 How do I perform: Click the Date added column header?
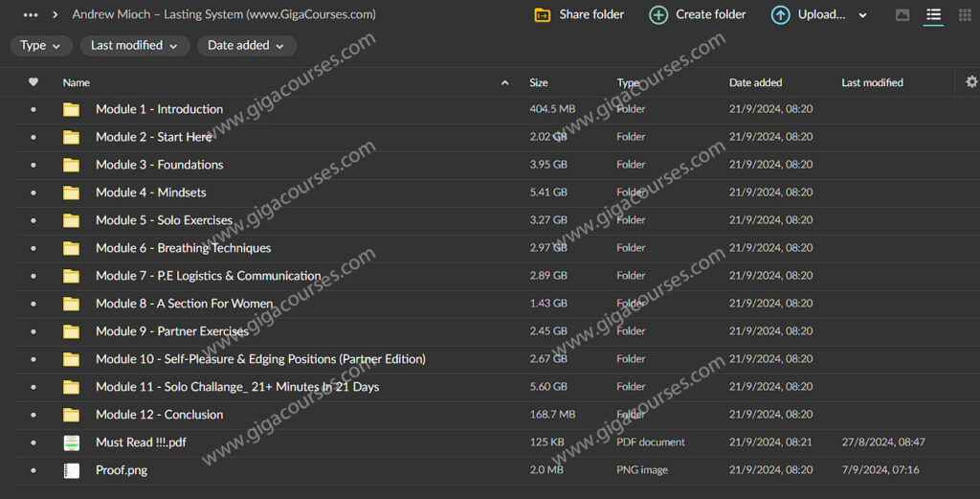755,83
